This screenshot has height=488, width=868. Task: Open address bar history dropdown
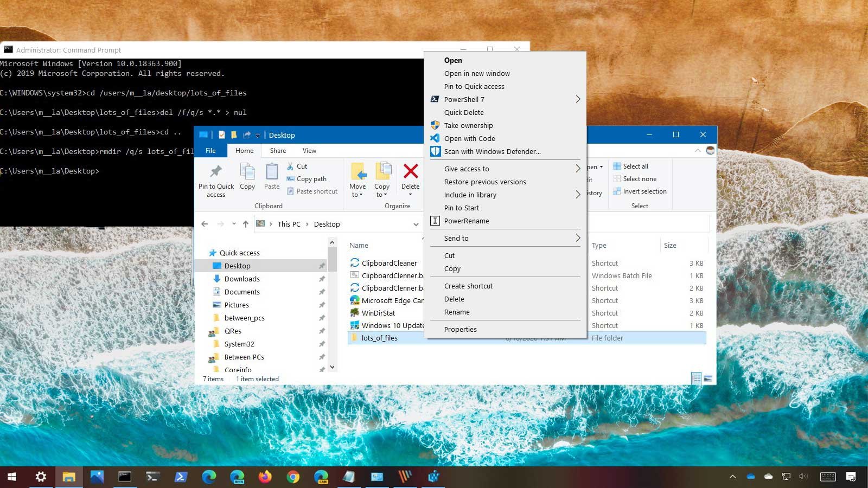pos(416,224)
